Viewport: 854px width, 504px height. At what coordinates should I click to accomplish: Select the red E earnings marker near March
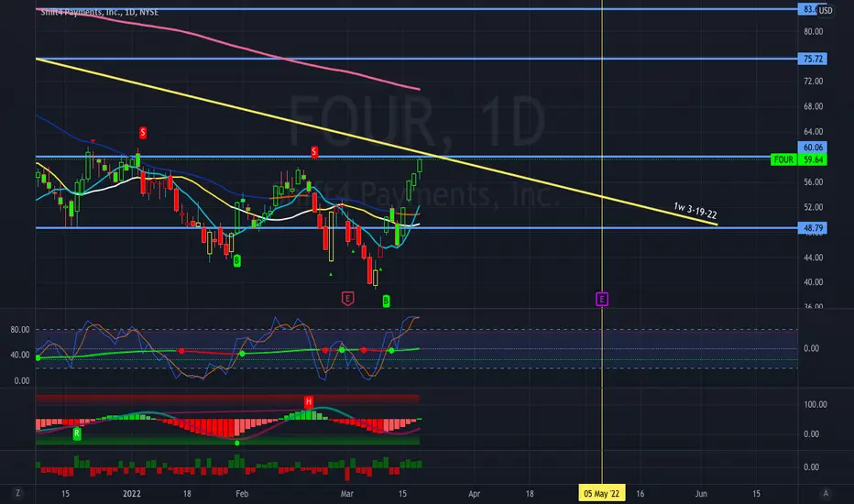[x=348, y=299]
